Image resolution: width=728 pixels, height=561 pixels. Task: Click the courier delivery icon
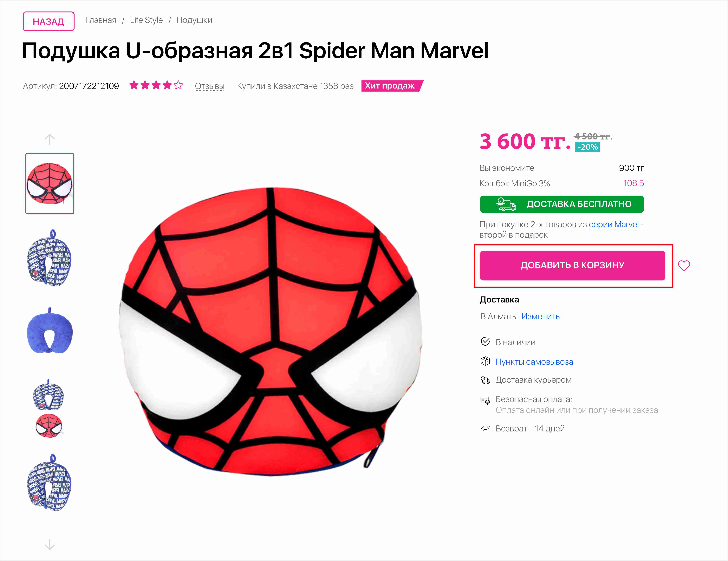[x=485, y=380]
